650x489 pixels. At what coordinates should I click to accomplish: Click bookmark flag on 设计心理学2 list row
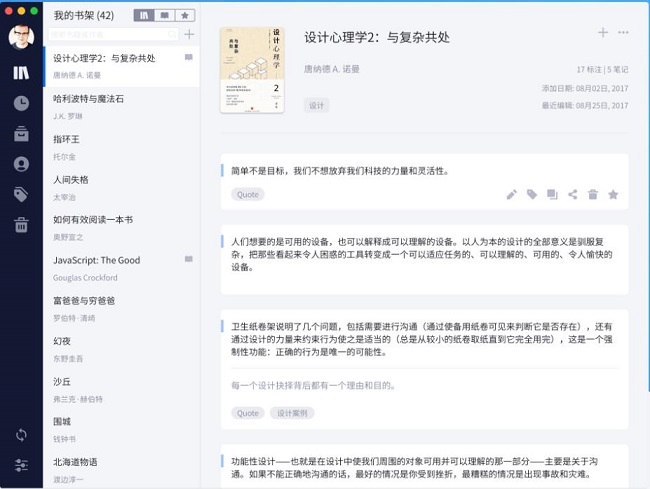coord(189,57)
